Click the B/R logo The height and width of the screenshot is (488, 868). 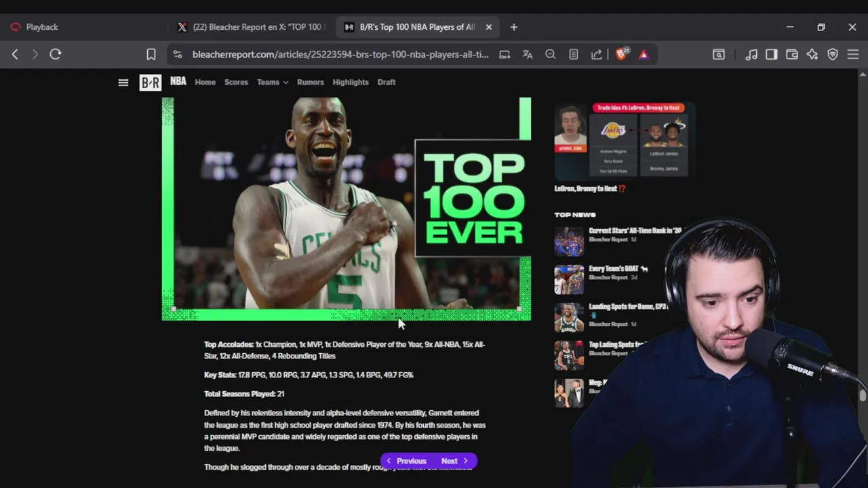point(150,83)
